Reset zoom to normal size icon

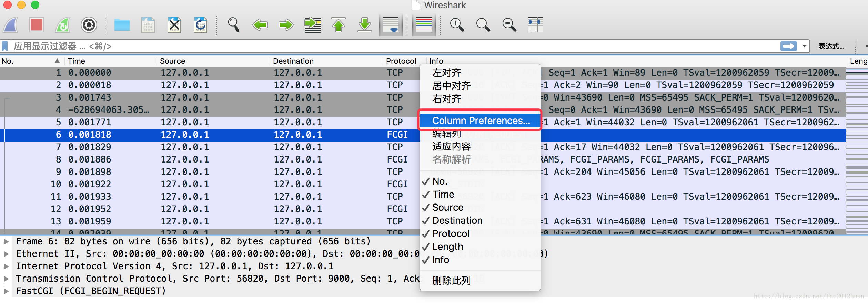coord(509,25)
